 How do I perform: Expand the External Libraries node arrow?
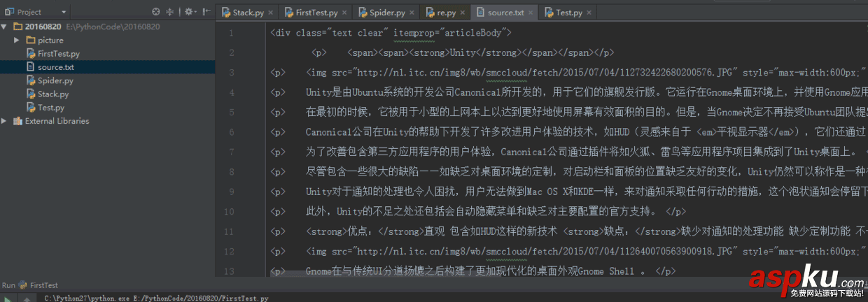6,120
